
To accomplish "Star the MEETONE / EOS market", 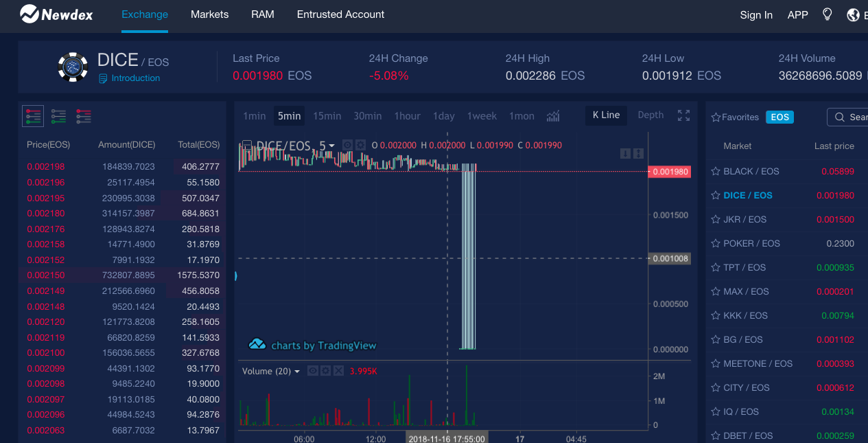I will click(716, 364).
